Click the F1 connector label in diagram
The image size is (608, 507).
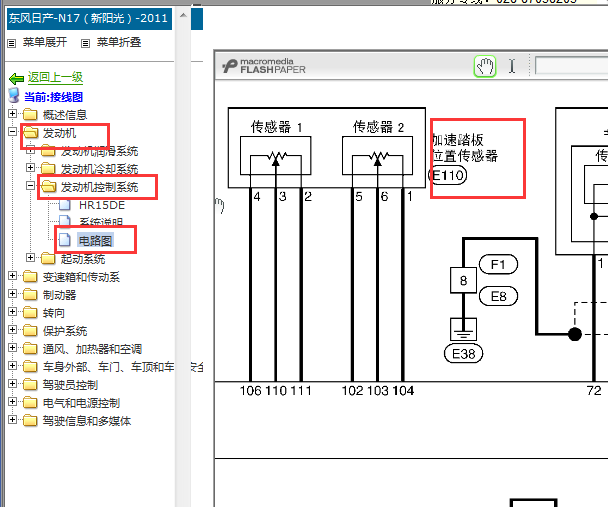[x=498, y=265]
